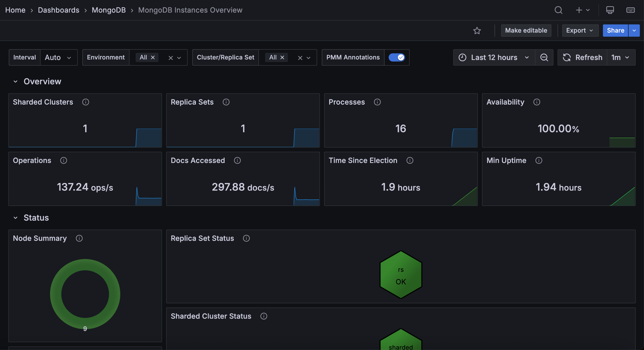Click the Node Summary panel title
The width and height of the screenshot is (644, 350).
click(40, 238)
